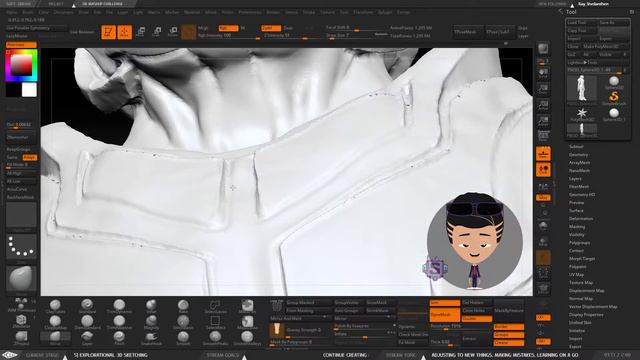Toggle the Border option
The height and width of the screenshot is (360, 640).
[x=509, y=327]
